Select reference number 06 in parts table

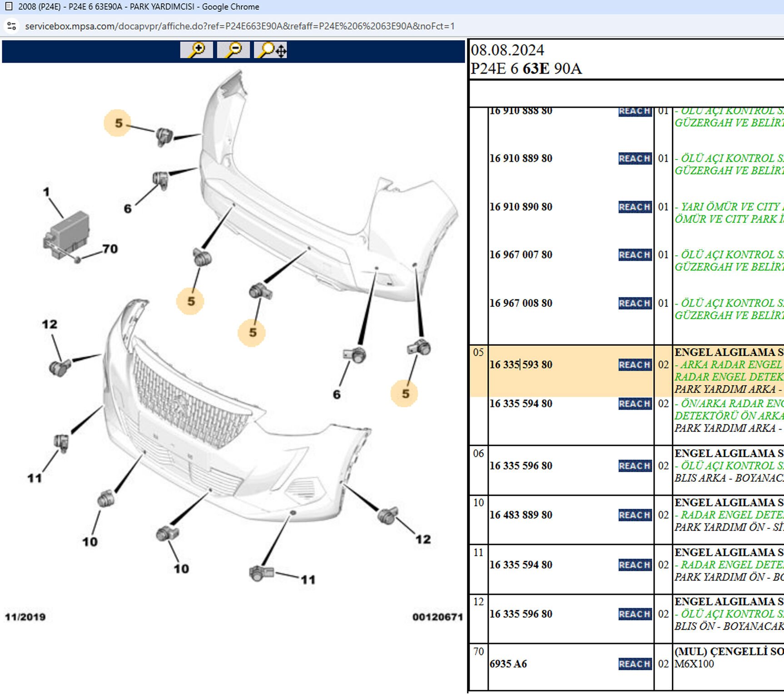pyautogui.click(x=478, y=454)
